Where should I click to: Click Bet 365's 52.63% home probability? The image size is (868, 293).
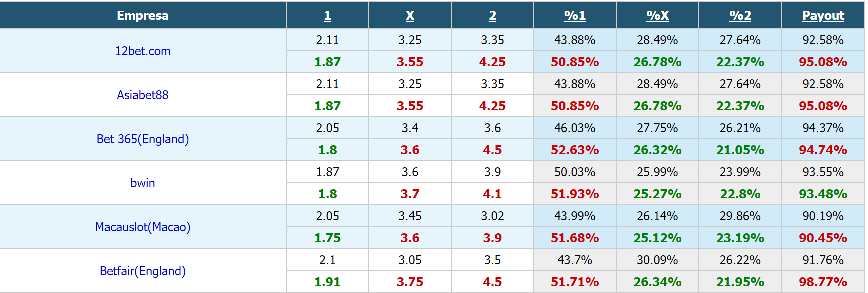575,150
